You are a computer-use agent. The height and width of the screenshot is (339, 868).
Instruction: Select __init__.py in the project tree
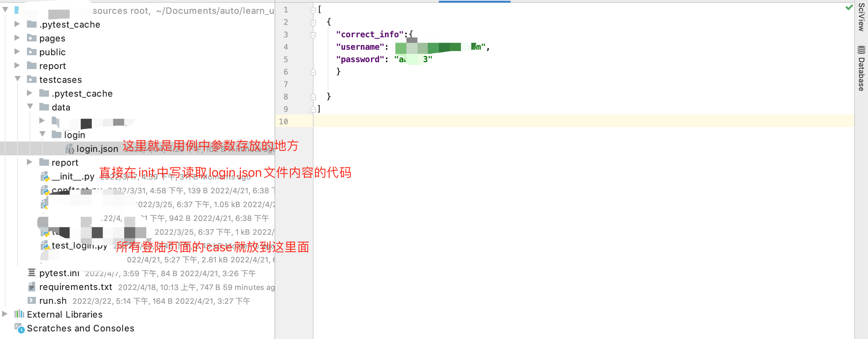73,176
